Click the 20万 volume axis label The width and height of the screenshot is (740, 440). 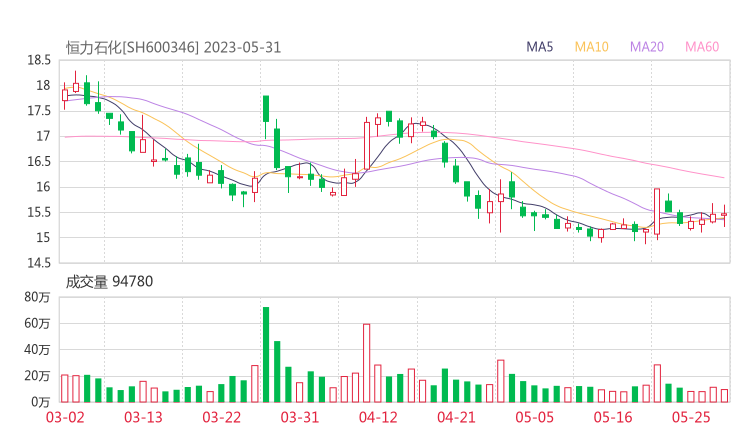[37, 376]
